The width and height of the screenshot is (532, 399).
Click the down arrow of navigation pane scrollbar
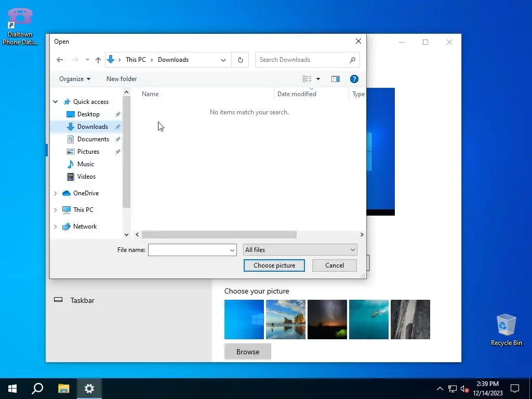coord(127,234)
